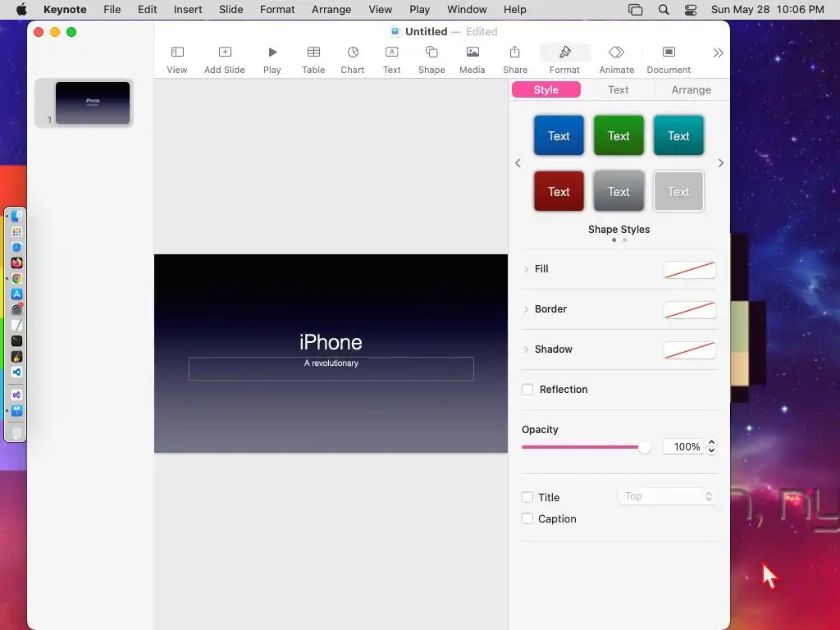Expand the Fill section
Viewport: 840px width, 630px height.
click(526, 269)
